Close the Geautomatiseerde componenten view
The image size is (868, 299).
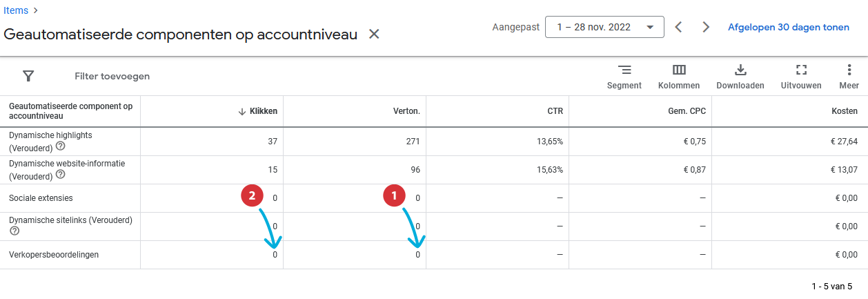click(x=374, y=34)
